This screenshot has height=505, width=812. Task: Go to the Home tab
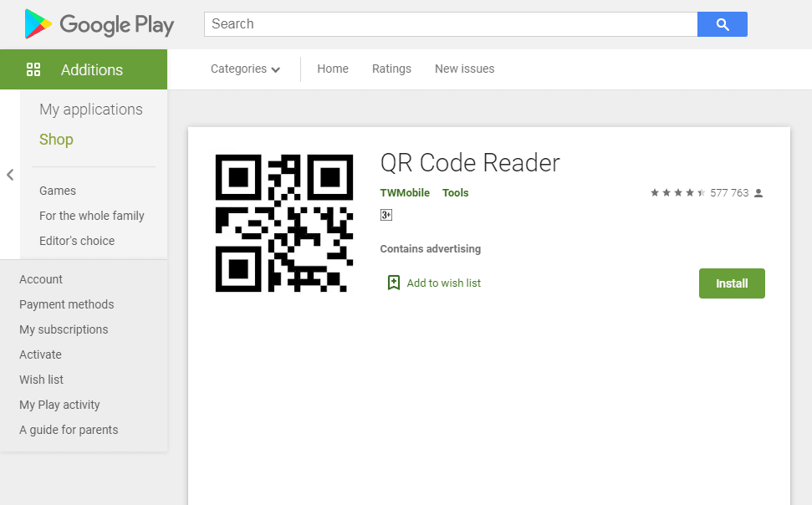tap(333, 69)
